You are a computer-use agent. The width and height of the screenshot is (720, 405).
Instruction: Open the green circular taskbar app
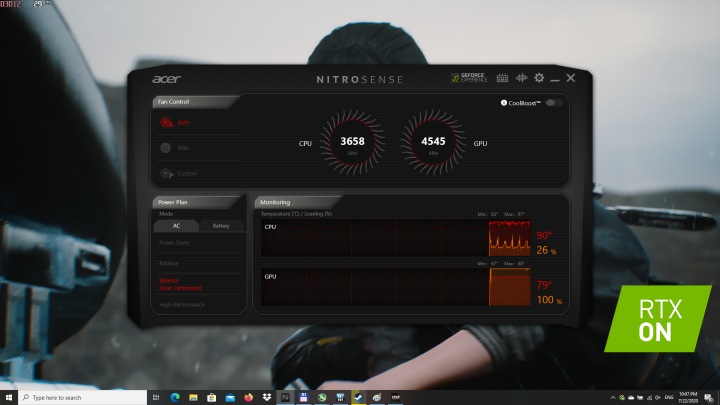coord(322,397)
